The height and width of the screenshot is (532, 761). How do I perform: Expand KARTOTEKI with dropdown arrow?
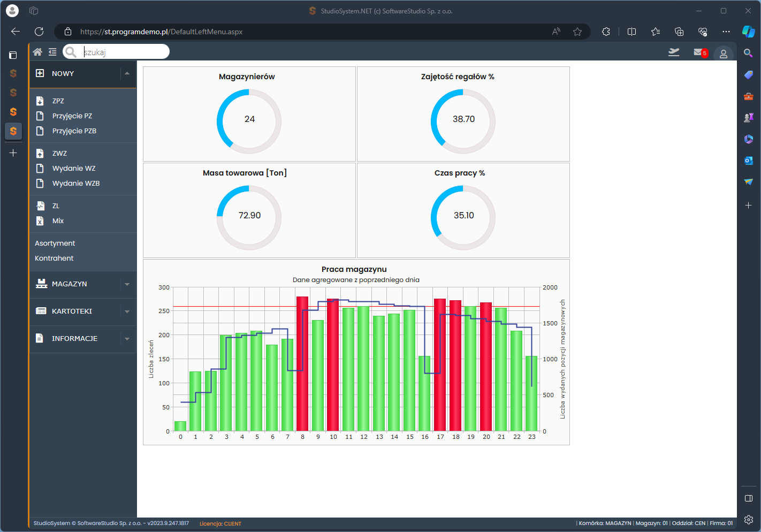[127, 311]
